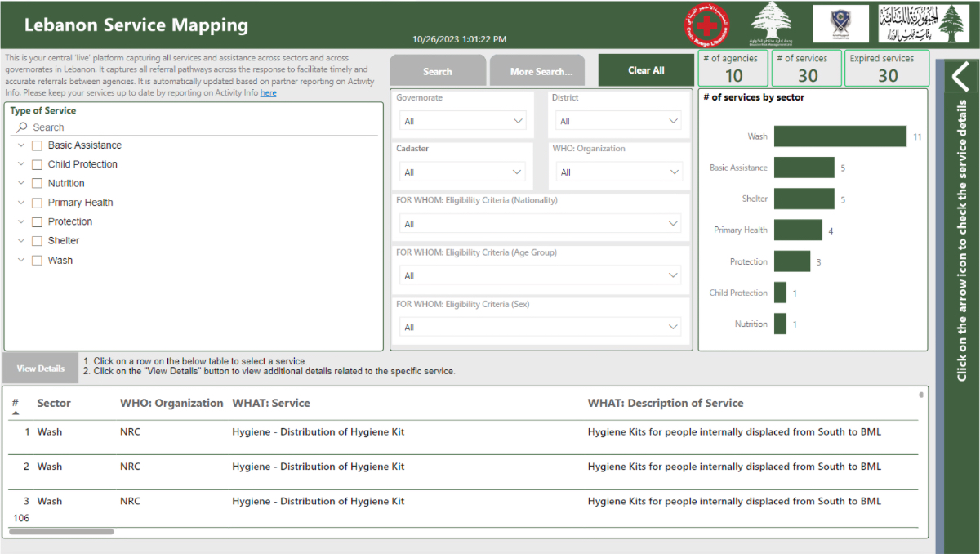Tick the Nutrition checkbox
This screenshot has width=980, height=554.
[37, 184]
